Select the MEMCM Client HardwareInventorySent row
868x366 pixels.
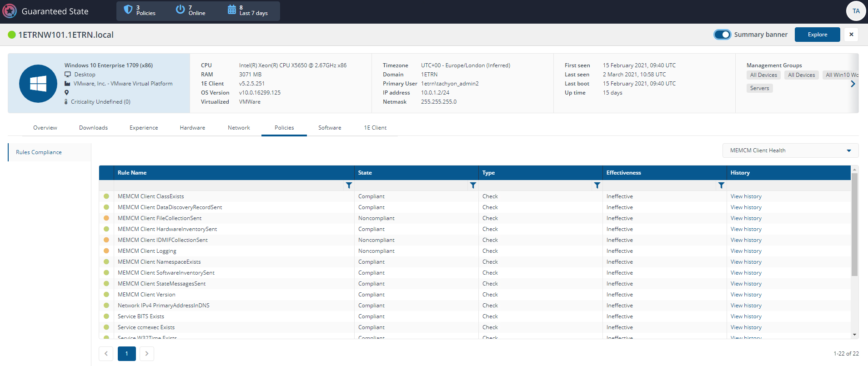(x=475, y=229)
